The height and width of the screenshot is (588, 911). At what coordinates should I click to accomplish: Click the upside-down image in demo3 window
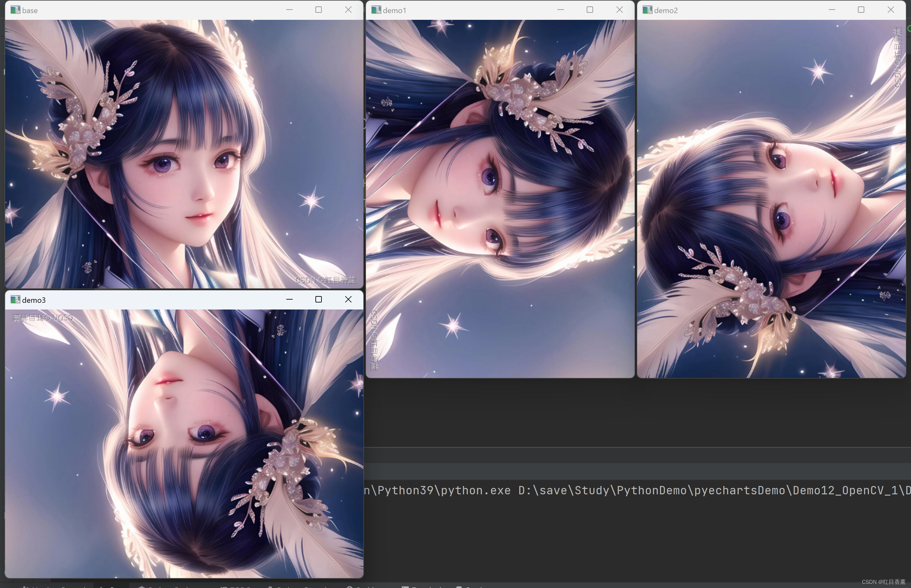183,443
